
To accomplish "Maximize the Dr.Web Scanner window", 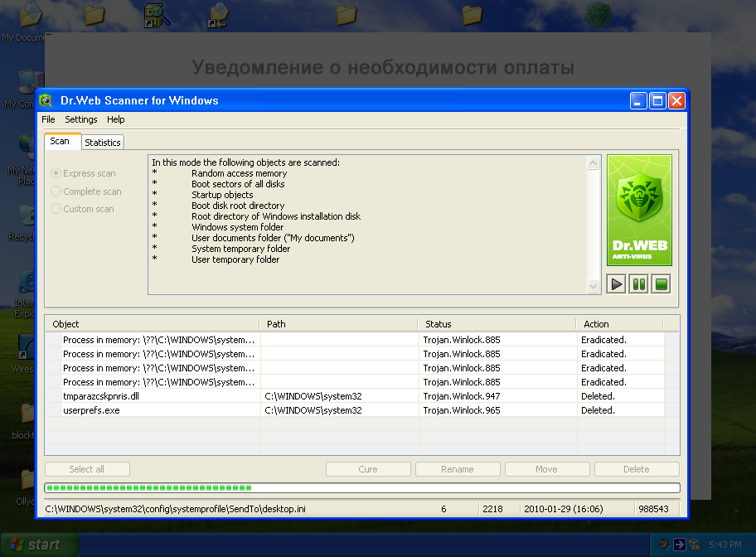I will (657, 101).
